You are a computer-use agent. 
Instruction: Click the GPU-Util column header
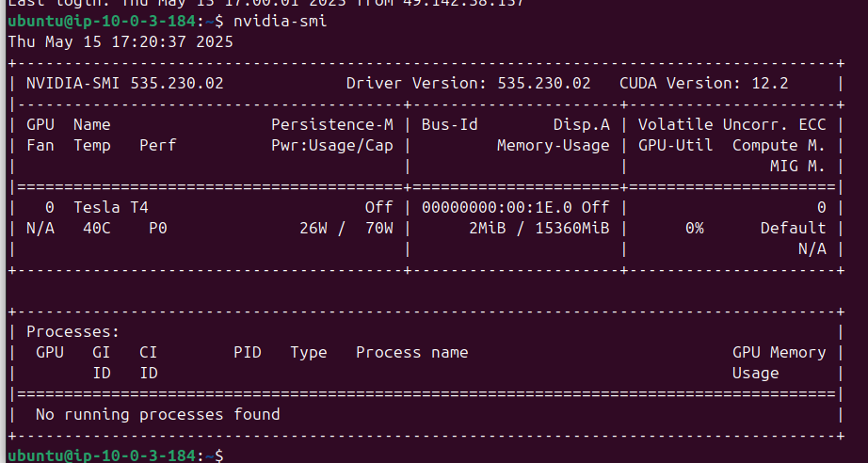tap(675, 145)
